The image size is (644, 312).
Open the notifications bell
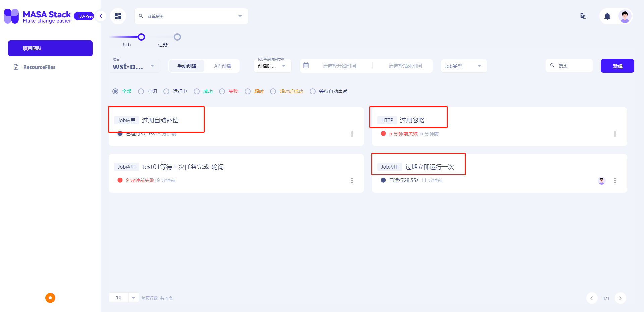tap(607, 16)
